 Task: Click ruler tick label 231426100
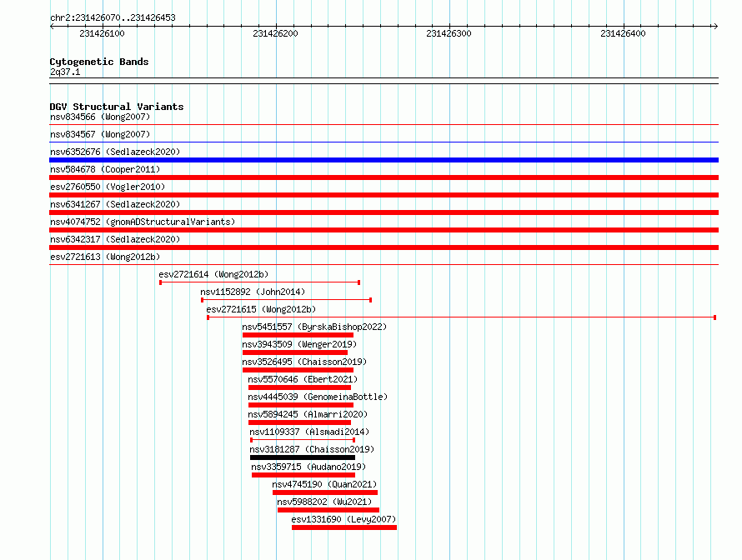coord(102,33)
